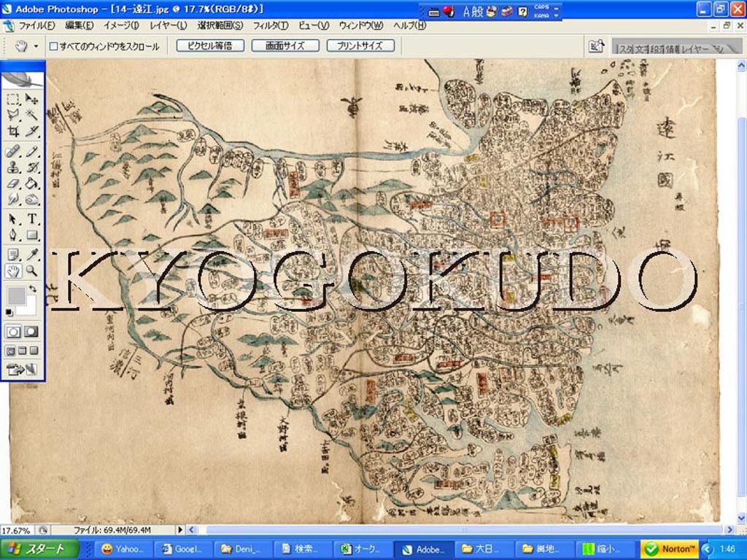747x560 pixels.
Task: Select the Rectangle shape tool
Action: pyautogui.click(x=31, y=235)
